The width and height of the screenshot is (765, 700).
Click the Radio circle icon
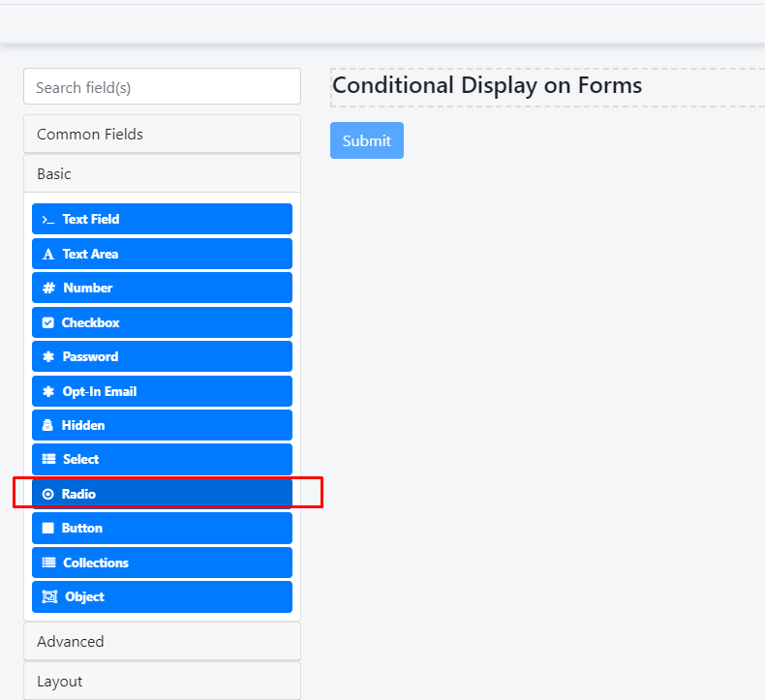48,495
